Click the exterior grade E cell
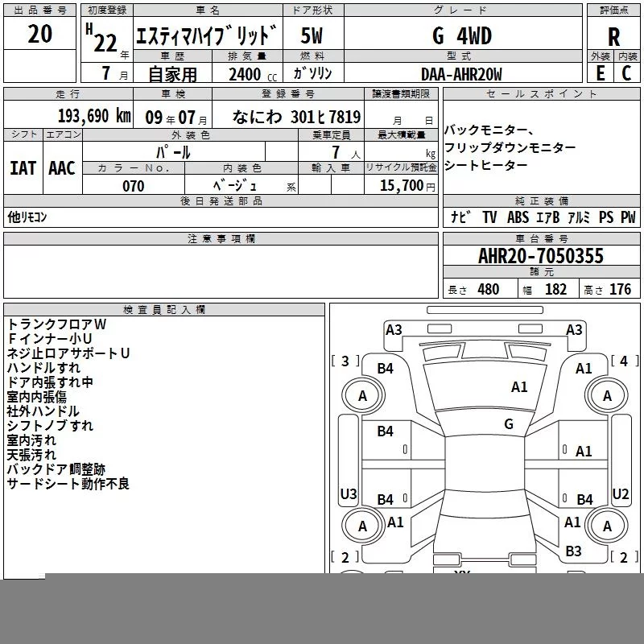This screenshot has width=644, height=644. coord(600,72)
